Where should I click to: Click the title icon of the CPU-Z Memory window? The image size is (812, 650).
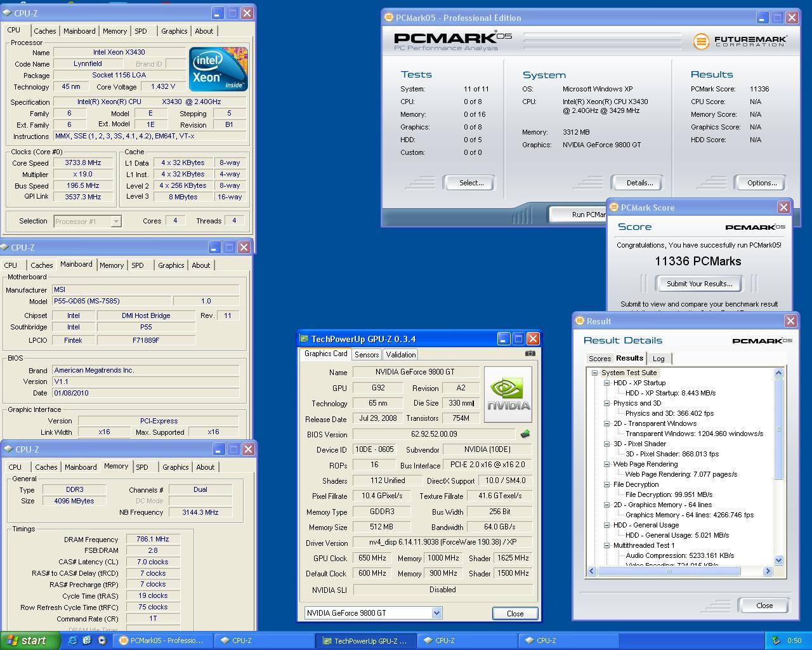point(7,449)
